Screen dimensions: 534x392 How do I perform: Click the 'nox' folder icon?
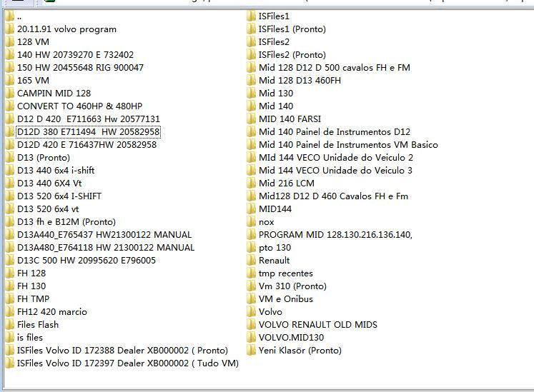point(251,222)
